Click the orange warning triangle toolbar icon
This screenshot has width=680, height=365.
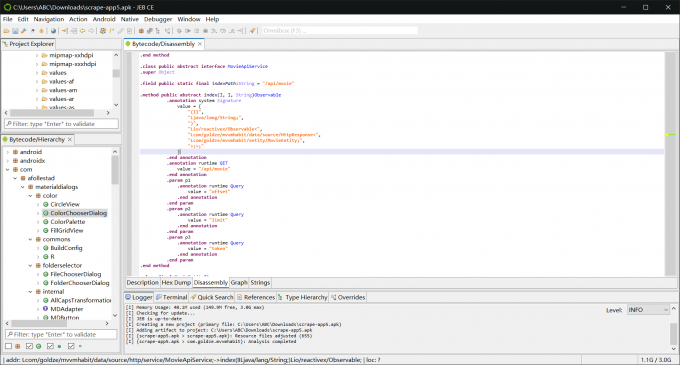41,31
